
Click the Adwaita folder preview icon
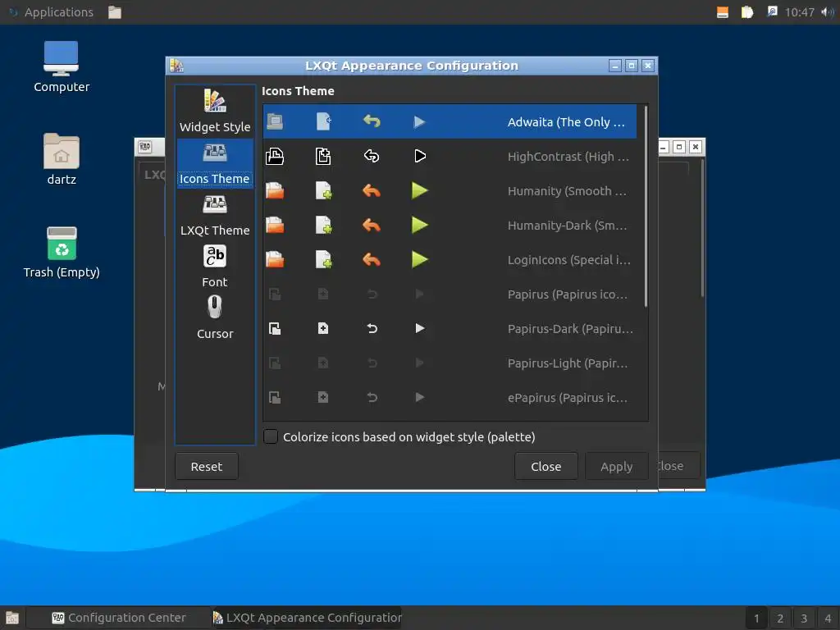coord(275,121)
